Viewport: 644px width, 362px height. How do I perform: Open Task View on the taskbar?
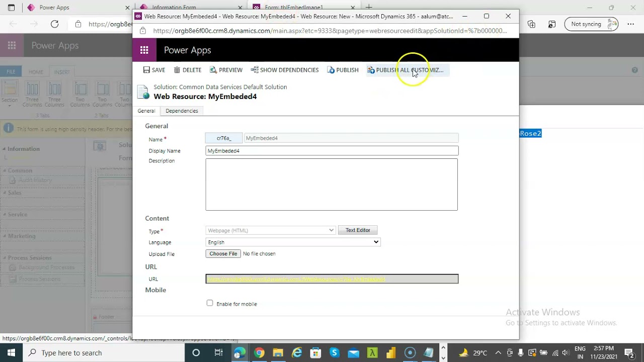pyautogui.click(x=218, y=352)
